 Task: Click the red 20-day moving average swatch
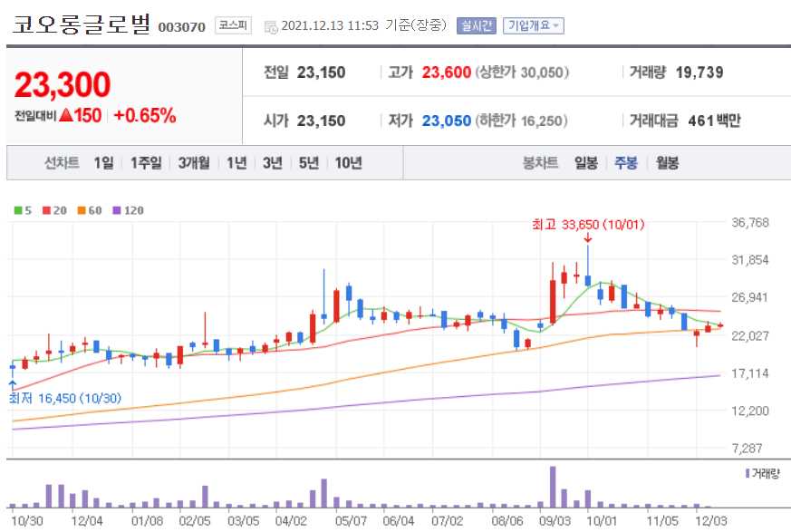pos(44,209)
